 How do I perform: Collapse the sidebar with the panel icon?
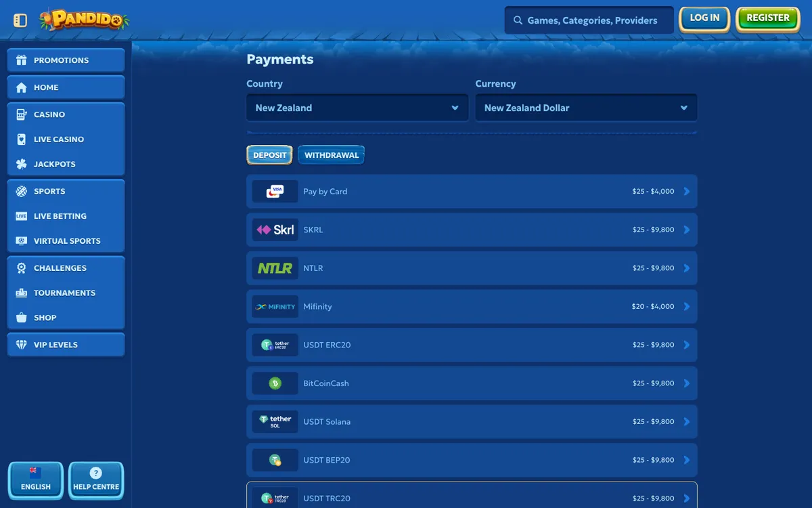20,20
